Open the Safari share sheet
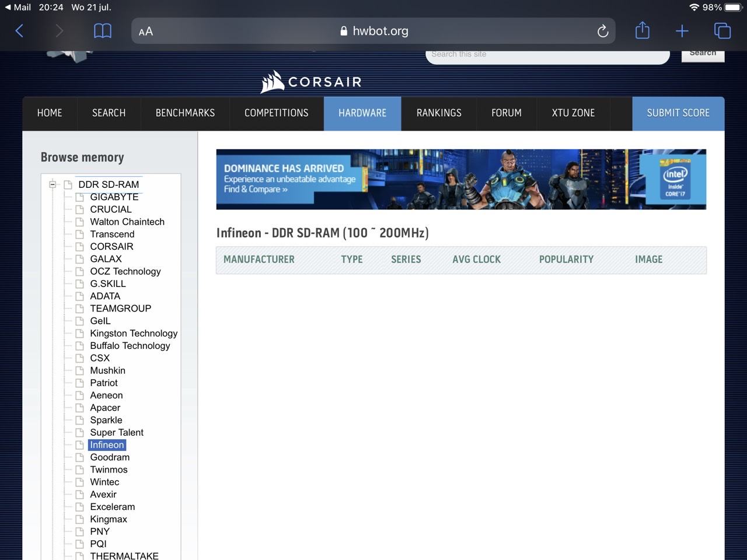This screenshot has width=747, height=560. coord(643,30)
